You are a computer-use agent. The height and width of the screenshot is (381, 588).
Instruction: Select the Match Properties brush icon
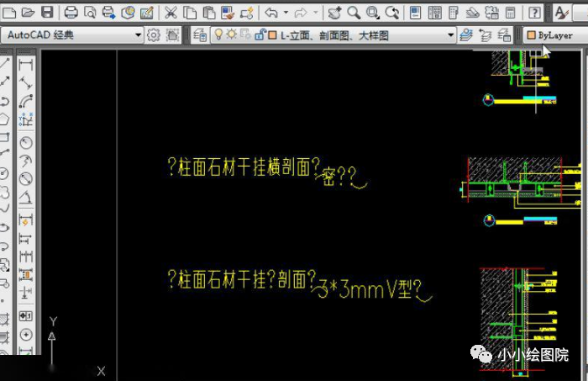coord(228,13)
